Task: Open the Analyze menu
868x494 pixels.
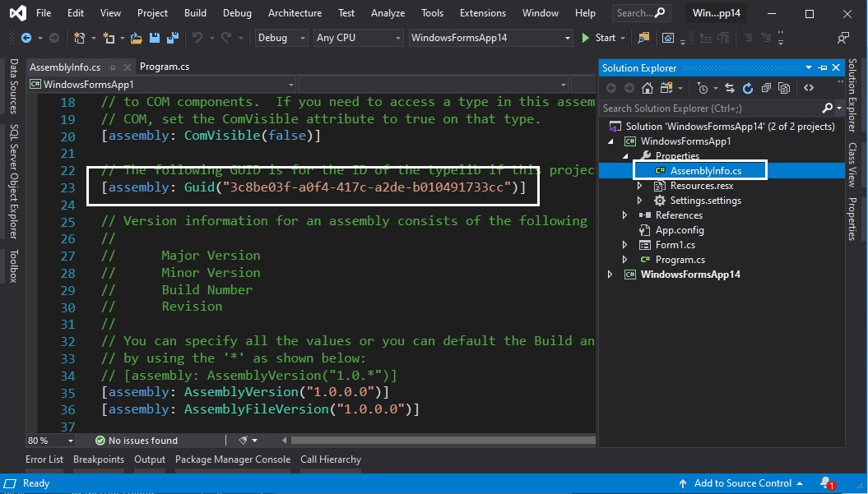Action: 388,12
